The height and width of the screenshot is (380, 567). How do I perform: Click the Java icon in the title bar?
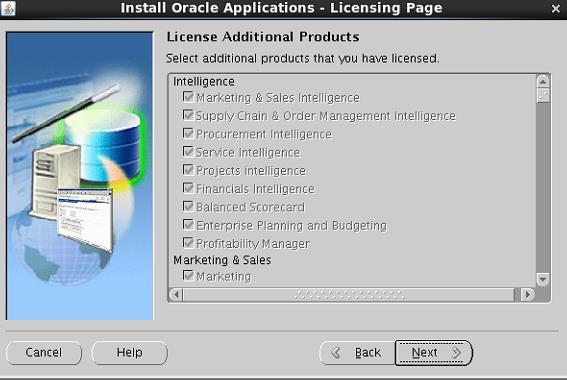click(x=8, y=8)
